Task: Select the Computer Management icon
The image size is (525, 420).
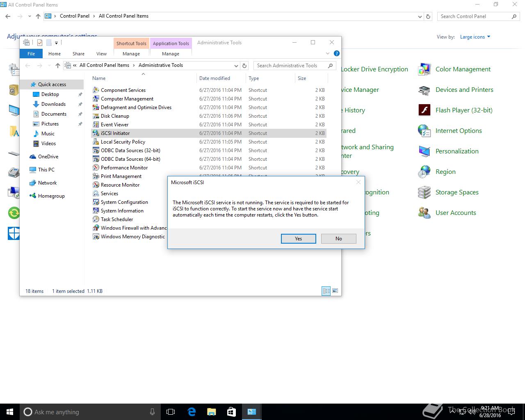Action: (x=96, y=99)
